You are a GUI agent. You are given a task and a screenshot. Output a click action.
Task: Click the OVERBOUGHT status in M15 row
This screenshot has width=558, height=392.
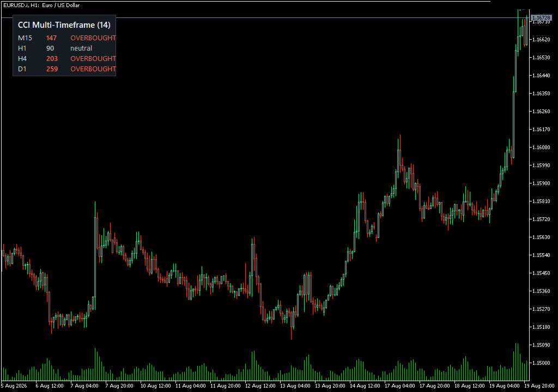(93, 38)
